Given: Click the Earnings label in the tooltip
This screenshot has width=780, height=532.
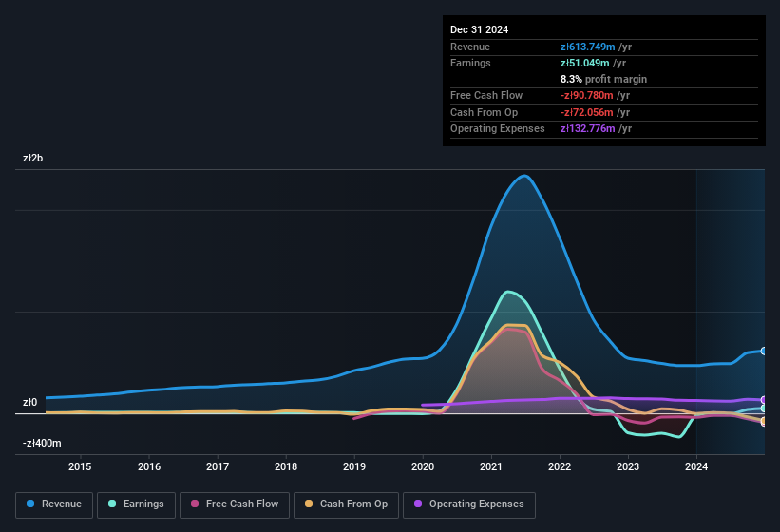Looking at the screenshot, I should (x=470, y=63).
